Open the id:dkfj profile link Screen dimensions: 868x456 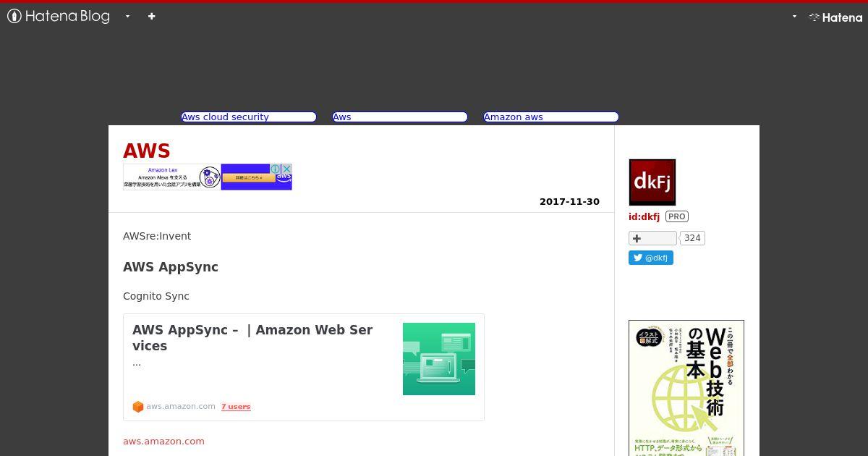644,216
